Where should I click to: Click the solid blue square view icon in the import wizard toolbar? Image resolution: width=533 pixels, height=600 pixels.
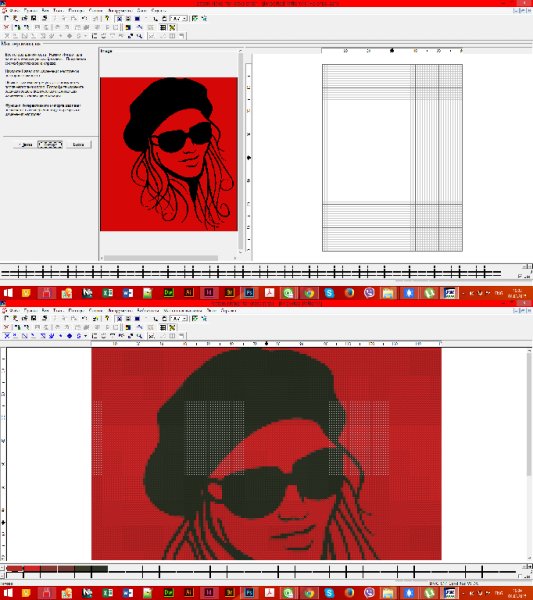(137, 18)
